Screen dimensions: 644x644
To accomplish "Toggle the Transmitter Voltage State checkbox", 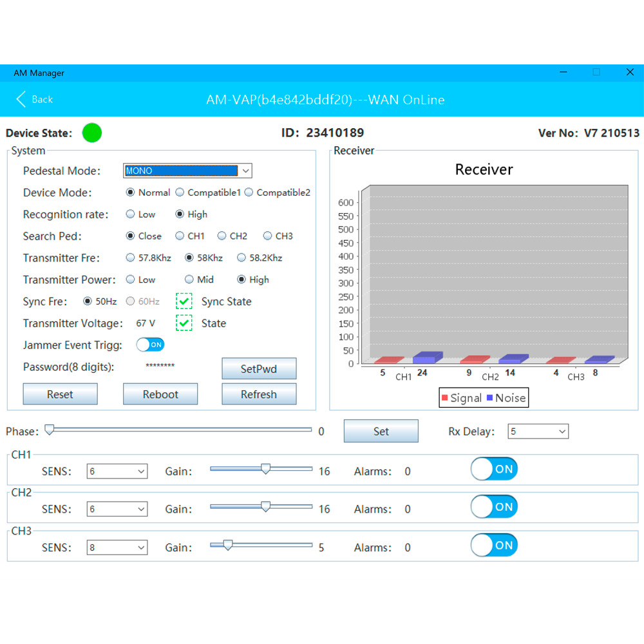I will [x=184, y=323].
